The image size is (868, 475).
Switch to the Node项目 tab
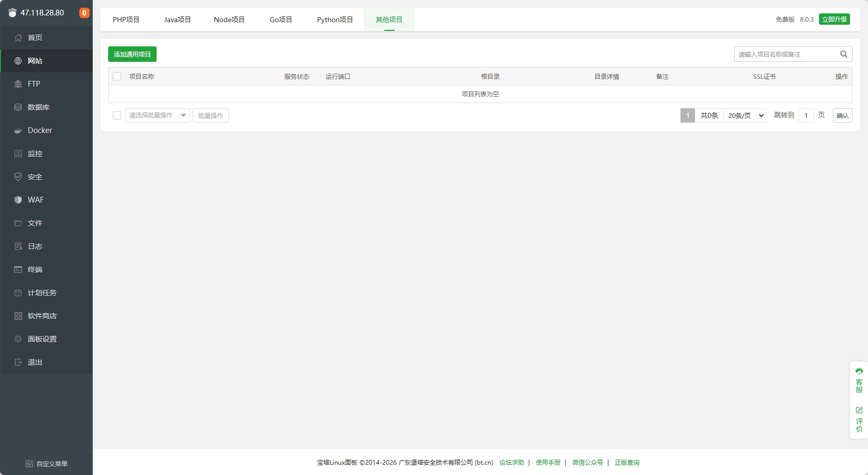pos(229,20)
